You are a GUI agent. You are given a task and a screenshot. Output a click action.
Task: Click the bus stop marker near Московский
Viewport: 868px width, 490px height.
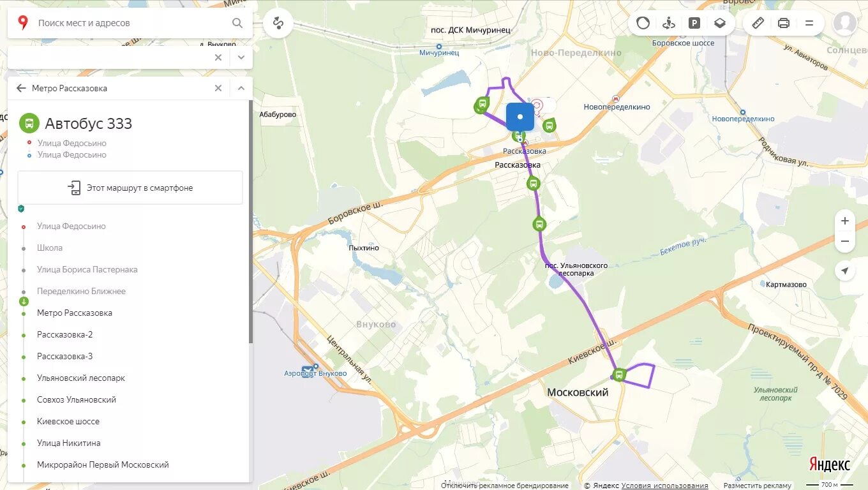click(618, 375)
